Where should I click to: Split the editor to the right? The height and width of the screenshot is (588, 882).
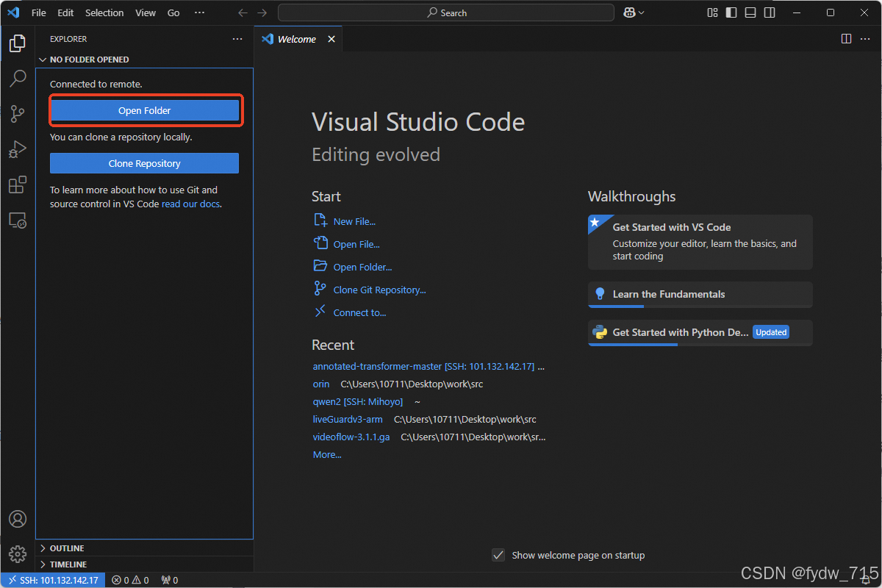click(846, 39)
